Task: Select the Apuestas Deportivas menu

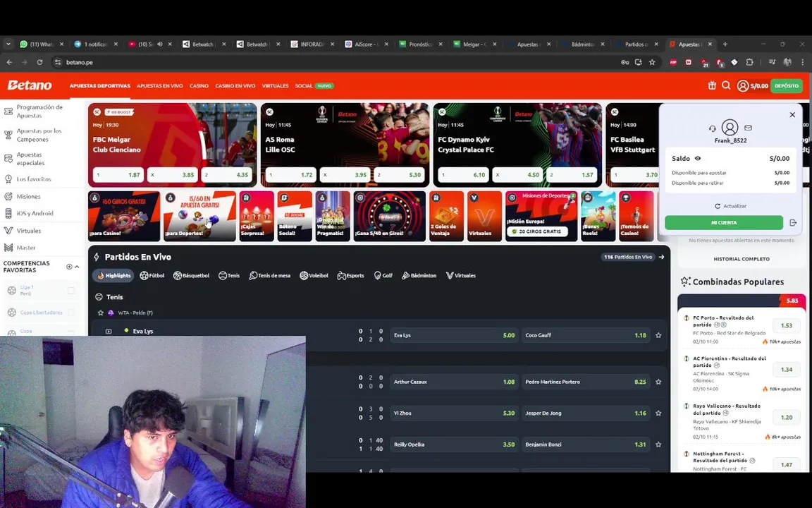Action: [x=100, y=86]
